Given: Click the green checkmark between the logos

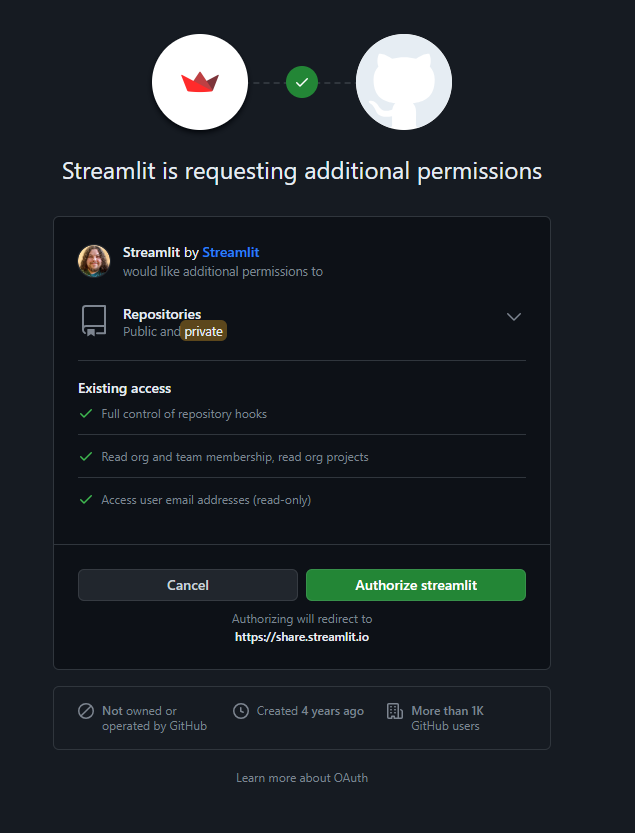Looking at the screenshot, I should (x=301, y=82).
